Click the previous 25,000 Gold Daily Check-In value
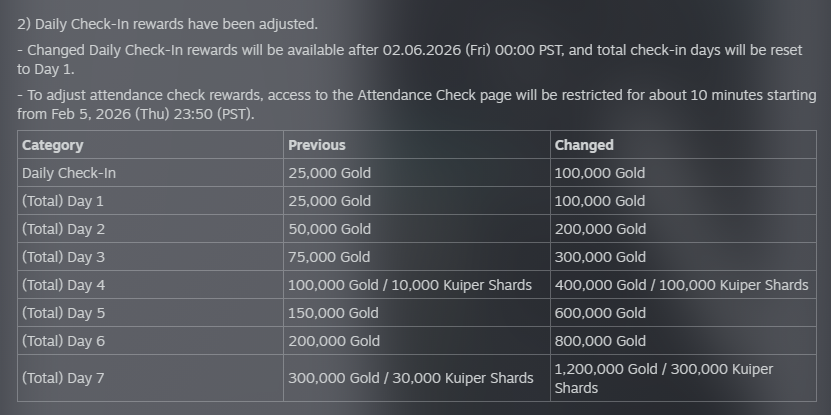 [x=329, y=173]
